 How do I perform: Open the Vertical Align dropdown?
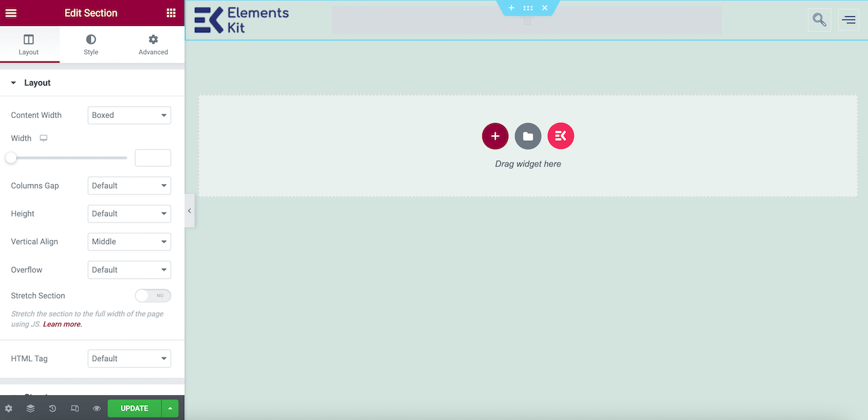(129, 242)
